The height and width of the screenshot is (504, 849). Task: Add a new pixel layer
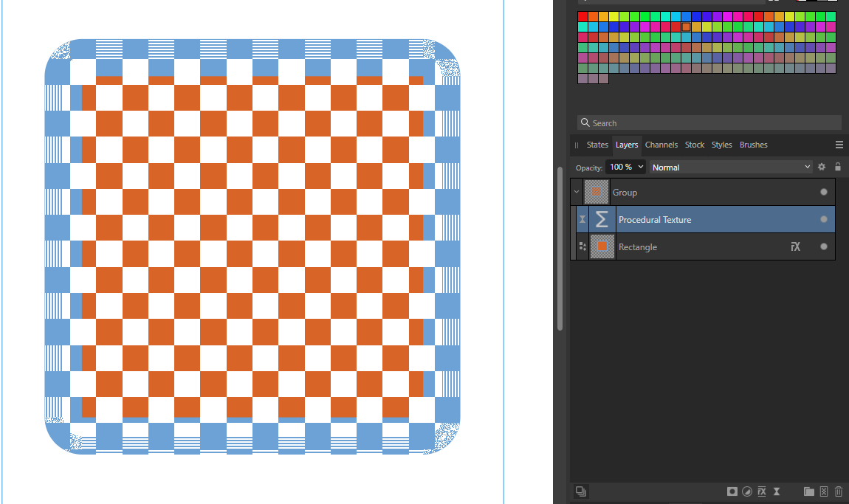(823, 491)
